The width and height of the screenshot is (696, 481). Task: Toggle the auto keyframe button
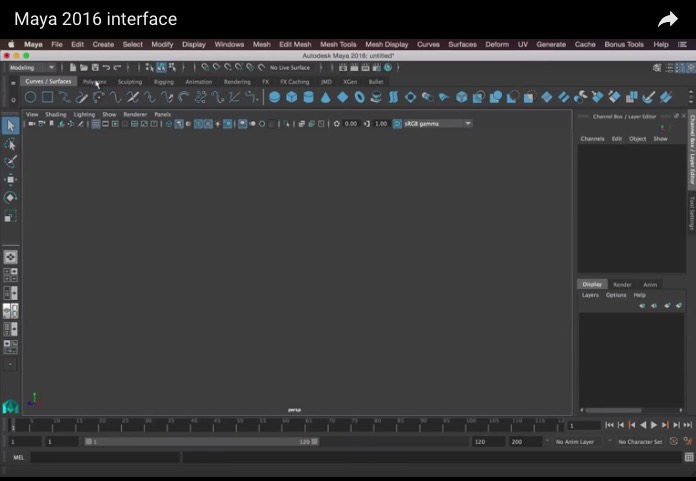pos(674,441)
